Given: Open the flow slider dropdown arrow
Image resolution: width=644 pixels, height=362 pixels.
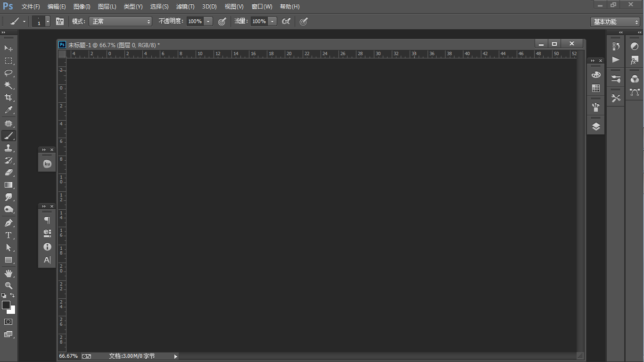Looking at the screenshot, I should (x=272, y=21).
